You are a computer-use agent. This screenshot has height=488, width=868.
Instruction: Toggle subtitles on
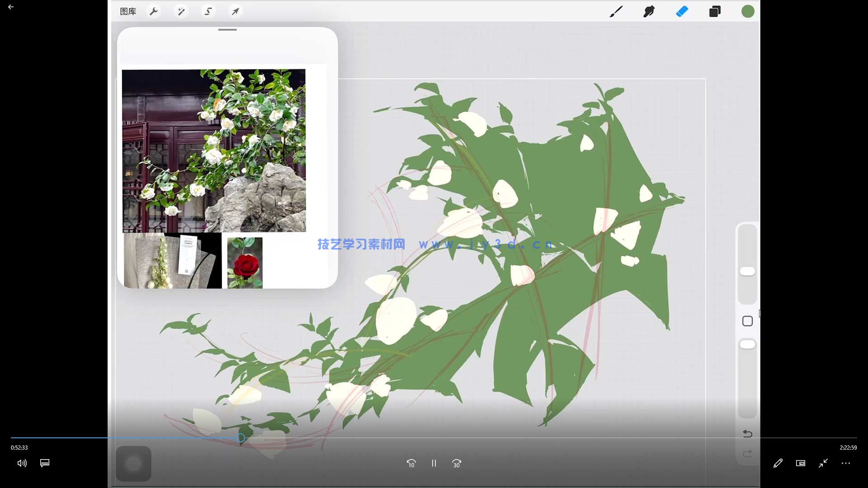[x=44, y=463]
